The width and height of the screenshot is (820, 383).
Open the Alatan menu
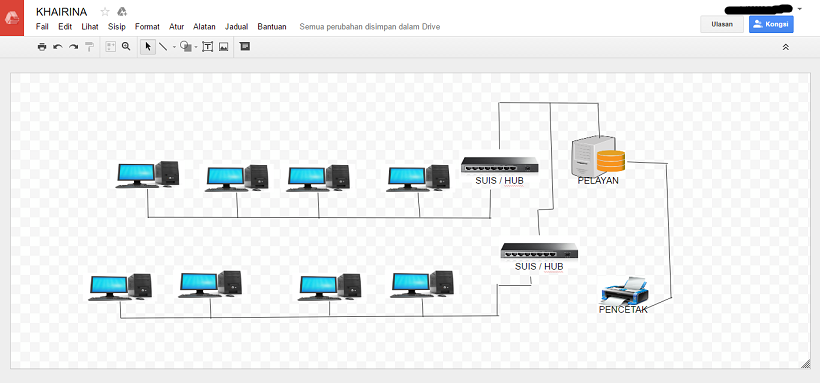pyautogui.click(x=204, y=26)
